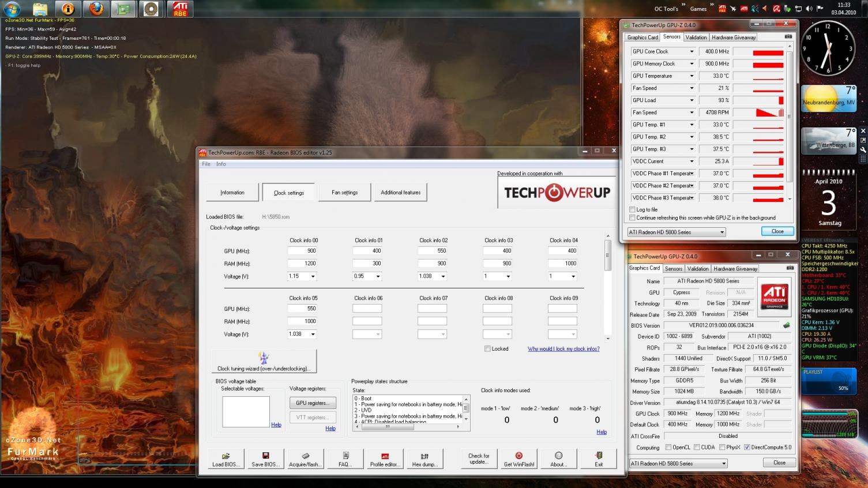This screenshot has width=868, height=488.
Task: Open Validation tab in GPU-Z Sensors window
Action: (x=696, y=37)
